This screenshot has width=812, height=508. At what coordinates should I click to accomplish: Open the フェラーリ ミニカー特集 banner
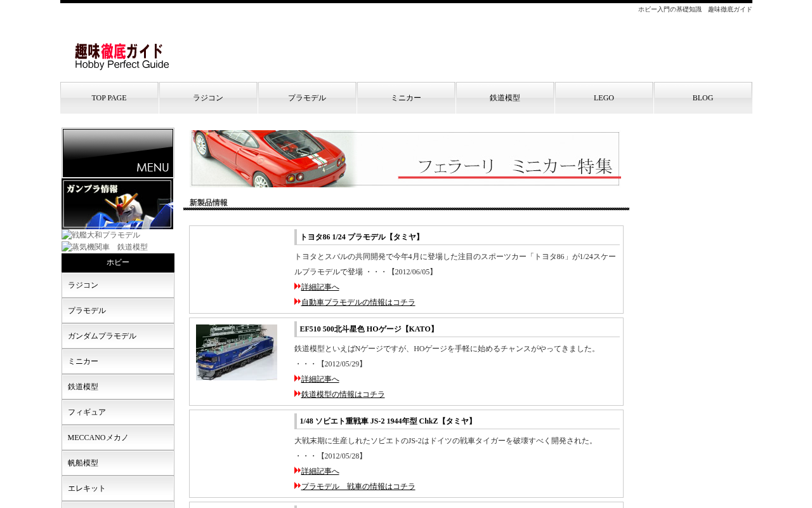click(x=405, y=159)
